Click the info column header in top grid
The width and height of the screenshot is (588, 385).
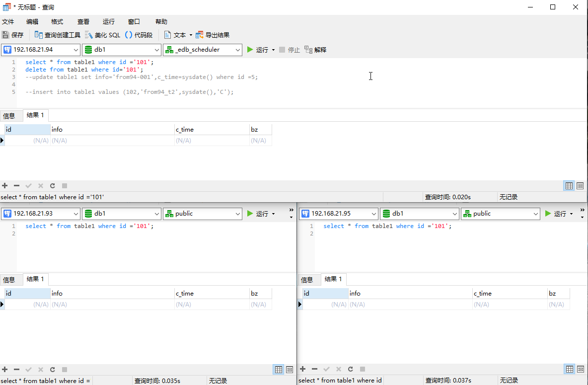coord(113,130)
